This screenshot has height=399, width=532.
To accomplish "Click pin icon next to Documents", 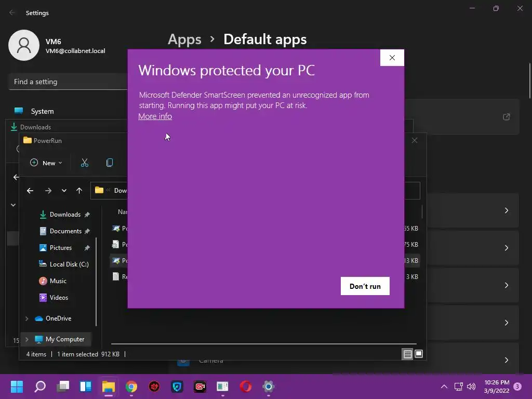I will 87,231.
